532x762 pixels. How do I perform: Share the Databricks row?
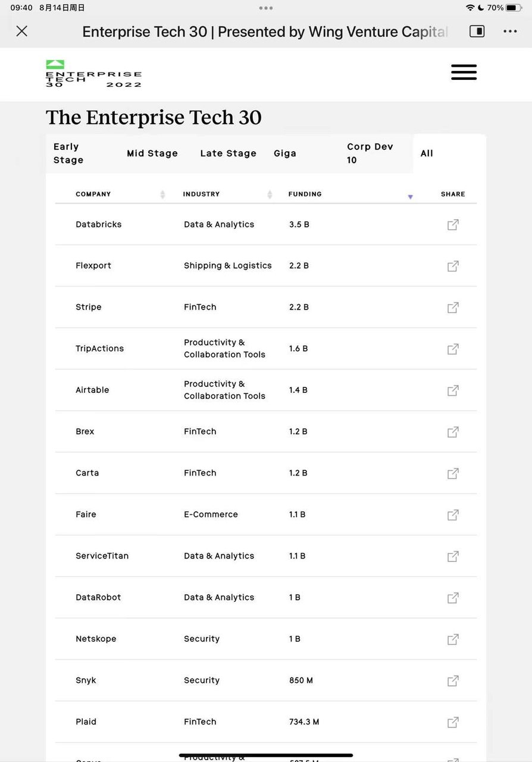pyautogui.click(x=453, y=224)
